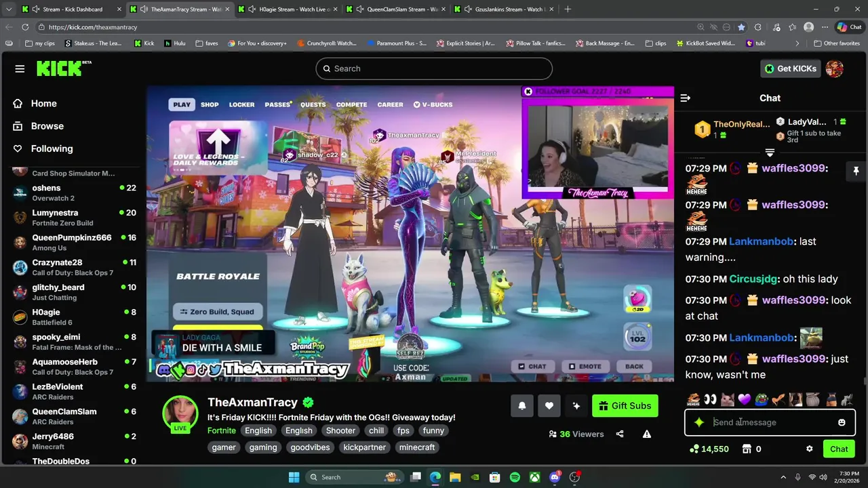
Task: Open the emoji picker smiley icon
Action: [842, 422]
